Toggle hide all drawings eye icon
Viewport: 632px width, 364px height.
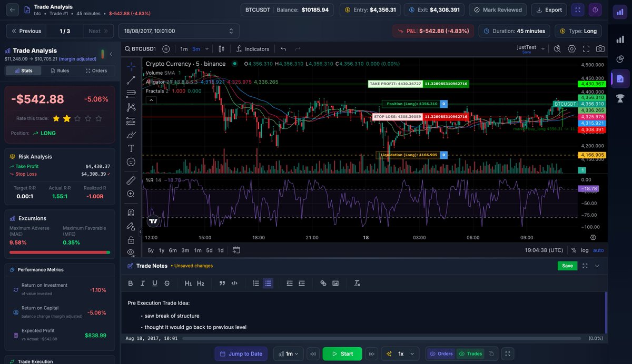[x=131, y=253]
